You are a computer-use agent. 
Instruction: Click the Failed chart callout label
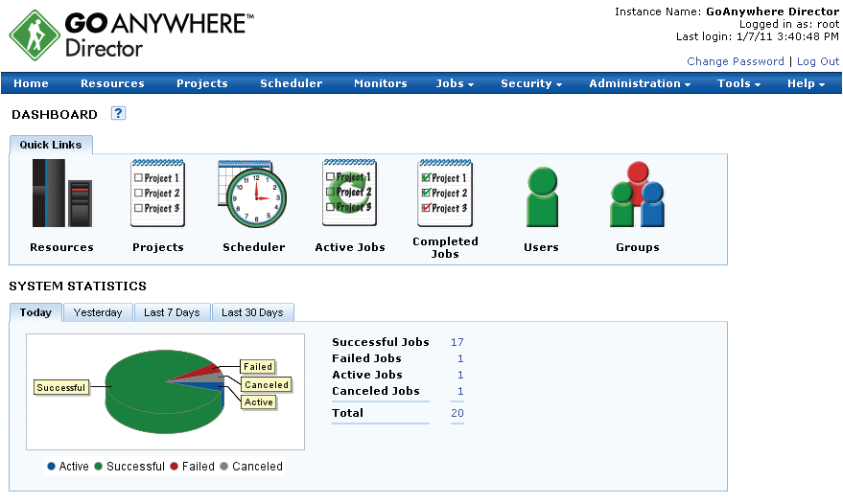click(258, 366)
